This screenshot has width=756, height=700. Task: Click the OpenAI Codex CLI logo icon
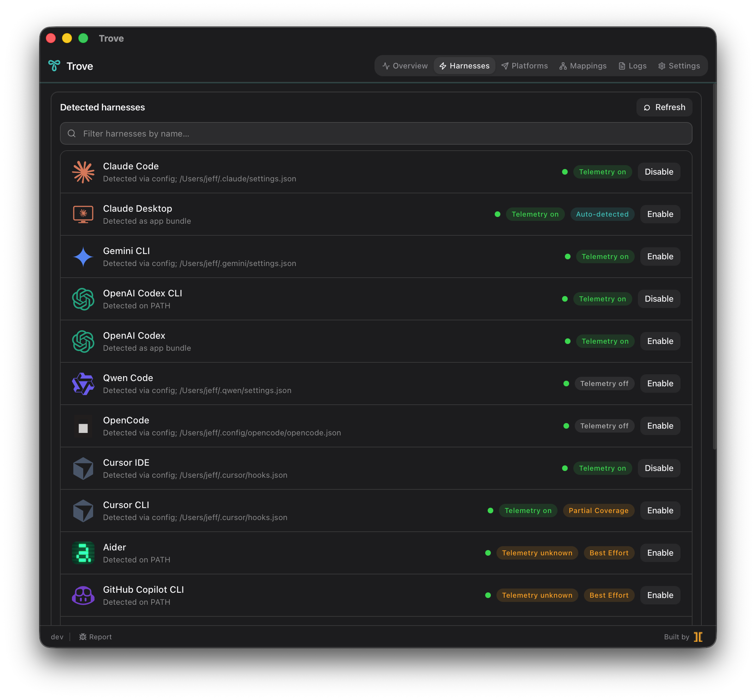(x=83, y=299)
